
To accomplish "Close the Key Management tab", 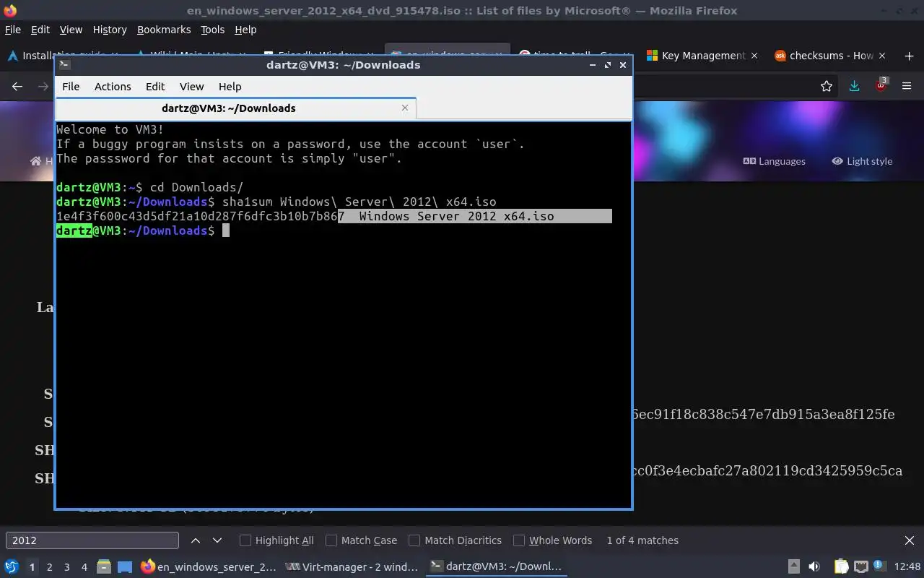I will pos(754,56).
